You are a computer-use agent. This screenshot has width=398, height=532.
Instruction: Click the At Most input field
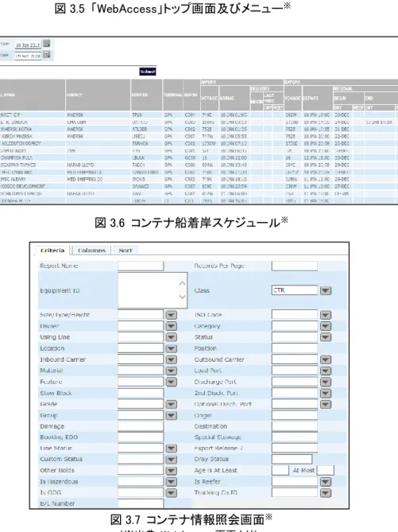(326, 471)
